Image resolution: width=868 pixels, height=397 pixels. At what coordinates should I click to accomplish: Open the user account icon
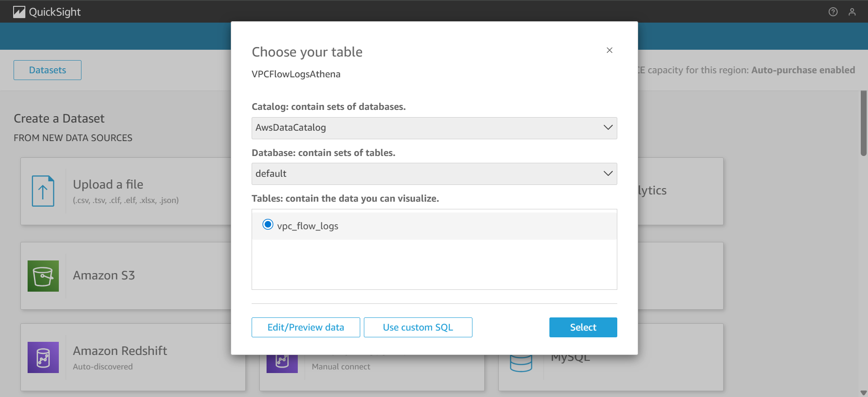(x=852, y=12)
